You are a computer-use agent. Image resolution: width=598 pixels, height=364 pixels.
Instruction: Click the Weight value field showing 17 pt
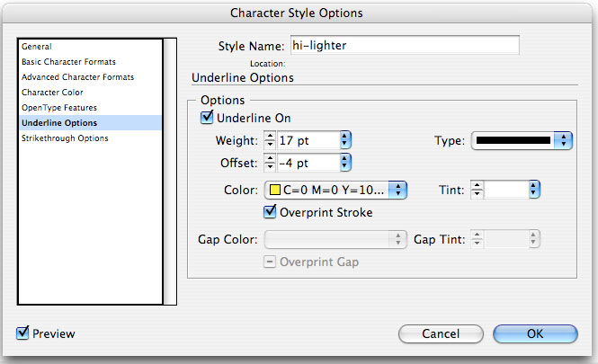coord(308,140)
